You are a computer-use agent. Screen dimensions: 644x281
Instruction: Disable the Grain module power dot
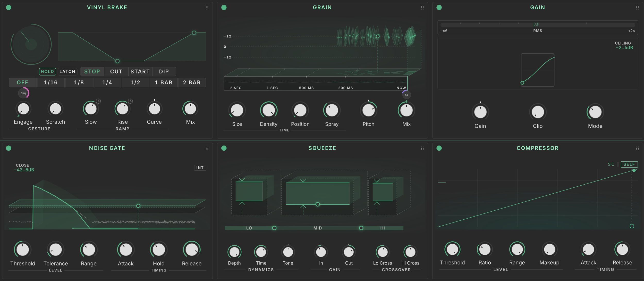pyautogui.click(x=224, y=7)
